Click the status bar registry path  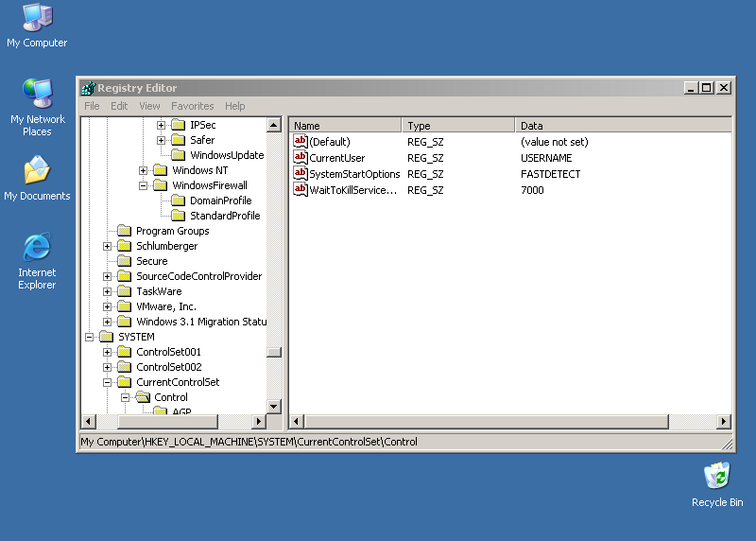[249, 442]
